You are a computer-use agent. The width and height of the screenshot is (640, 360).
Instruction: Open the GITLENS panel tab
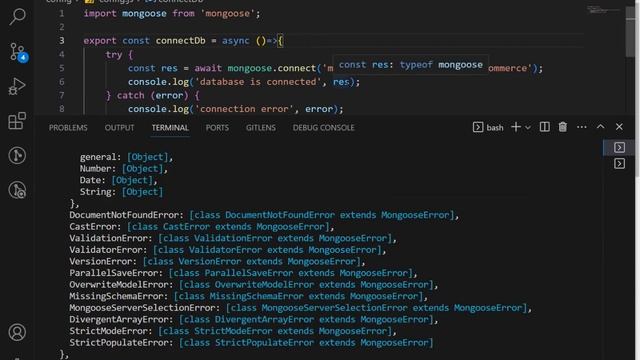[260, 128]
